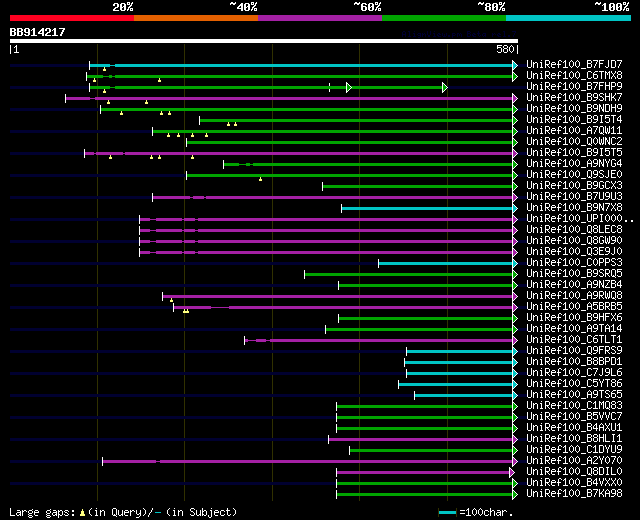Viewport: 640px width, 520px height.
Task: Click the truncated UniRef100_UPI000.. label
Action: (580, 218)
